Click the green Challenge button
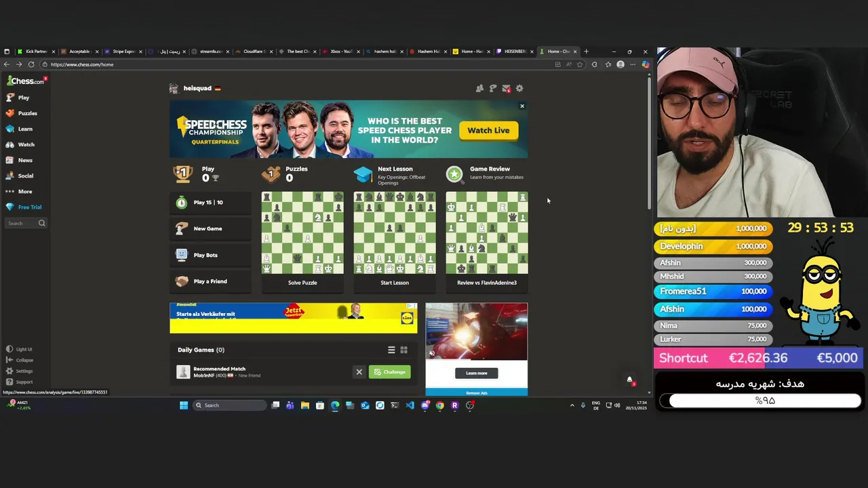The width and height of the screenshot is (868, 488). click(x=390, y=371)
